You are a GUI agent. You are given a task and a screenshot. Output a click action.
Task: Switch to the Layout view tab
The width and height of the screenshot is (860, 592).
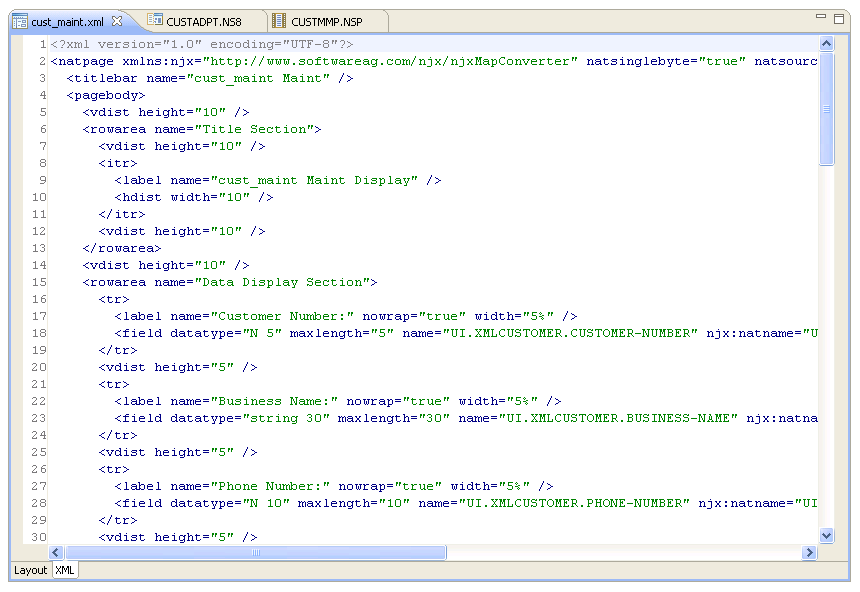point(31,570)
